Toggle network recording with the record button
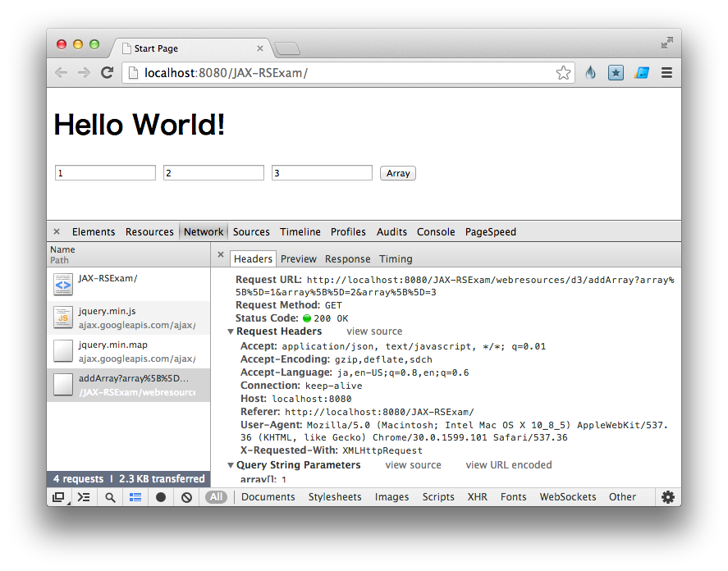The height and width of the screenshot is (571, 728). pyautogui.click(x=161, y=496)
